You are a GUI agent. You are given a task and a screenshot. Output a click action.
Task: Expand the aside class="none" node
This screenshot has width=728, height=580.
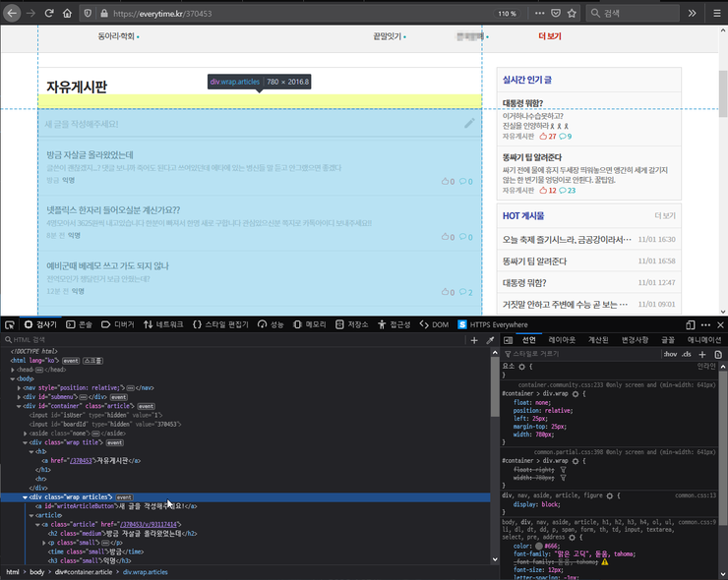25,434
